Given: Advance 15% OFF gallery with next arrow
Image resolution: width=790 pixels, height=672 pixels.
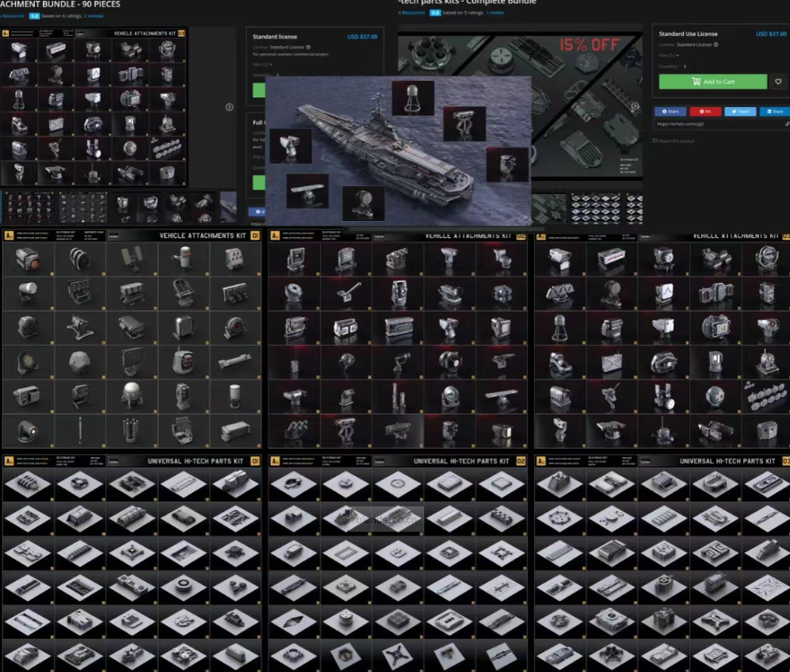Looking at the screenshot, I should [x=635, y=106].
